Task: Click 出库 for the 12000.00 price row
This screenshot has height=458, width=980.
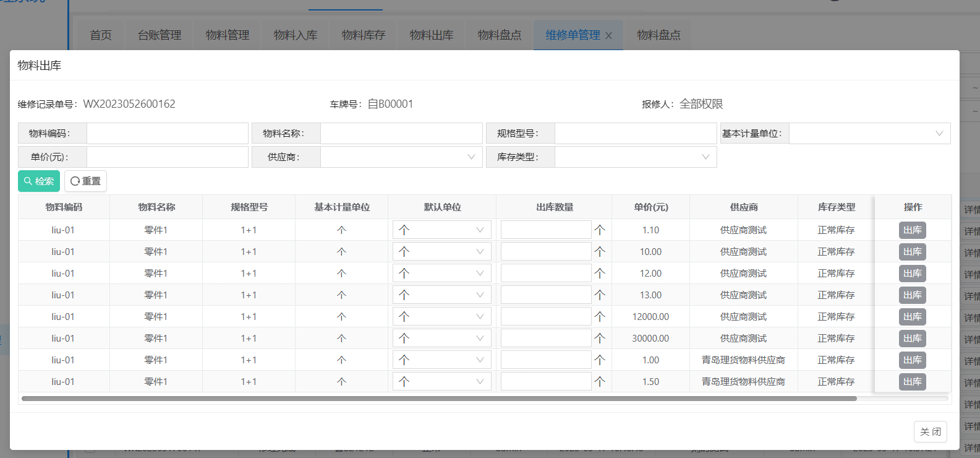Action: (912, 317)
